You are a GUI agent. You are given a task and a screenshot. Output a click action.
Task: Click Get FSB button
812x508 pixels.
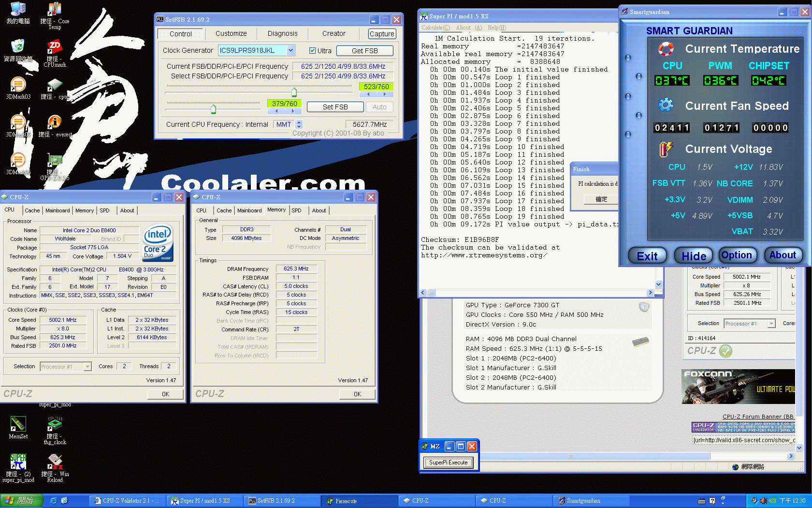pos(365,51)
